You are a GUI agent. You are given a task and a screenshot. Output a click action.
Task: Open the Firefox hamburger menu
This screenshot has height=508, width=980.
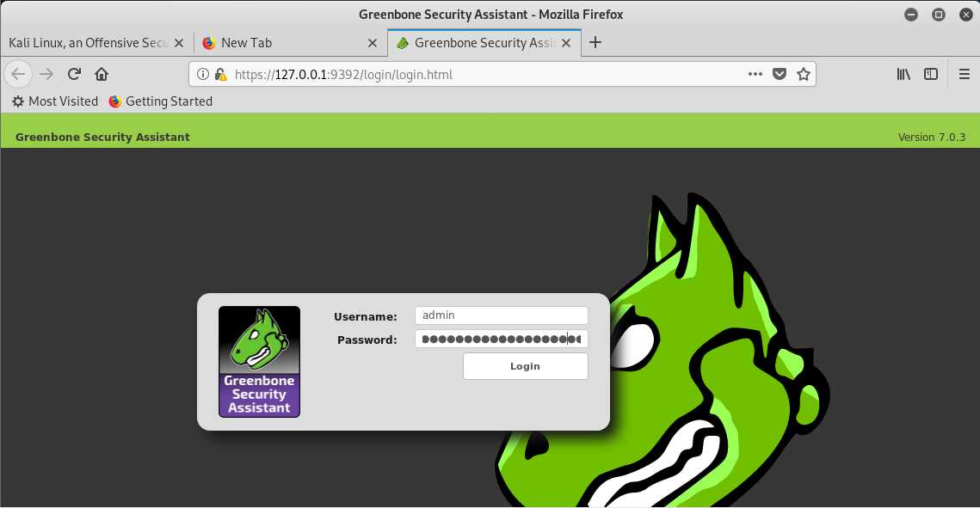(965, 74)
